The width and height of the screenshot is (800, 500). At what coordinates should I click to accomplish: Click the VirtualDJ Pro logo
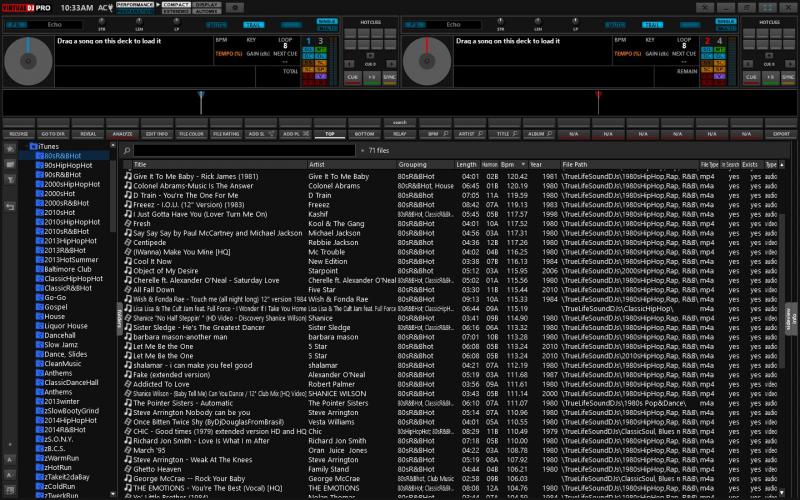click(x=26, y=8)
